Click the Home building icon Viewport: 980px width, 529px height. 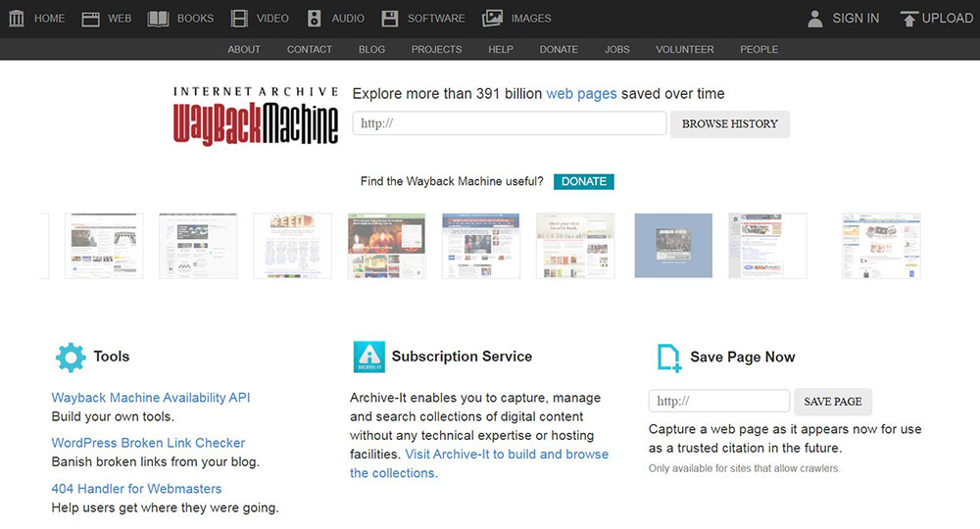[x=17, y=19]
